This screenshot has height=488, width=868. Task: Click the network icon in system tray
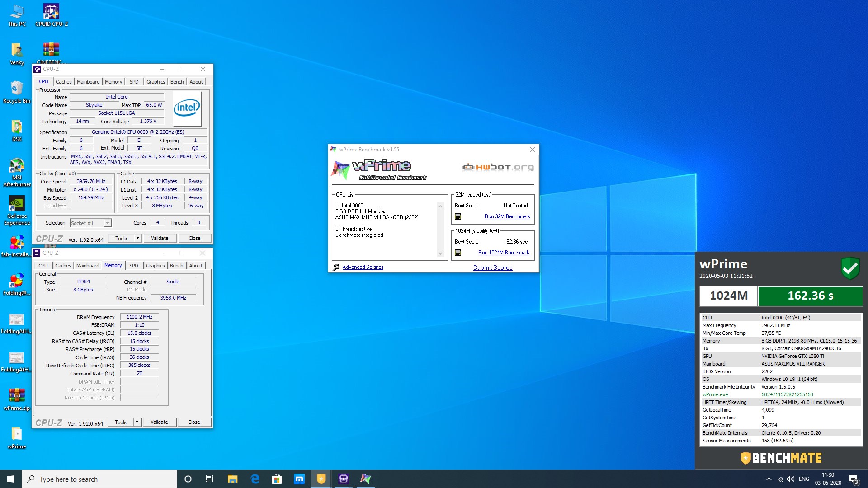[780, 479]
